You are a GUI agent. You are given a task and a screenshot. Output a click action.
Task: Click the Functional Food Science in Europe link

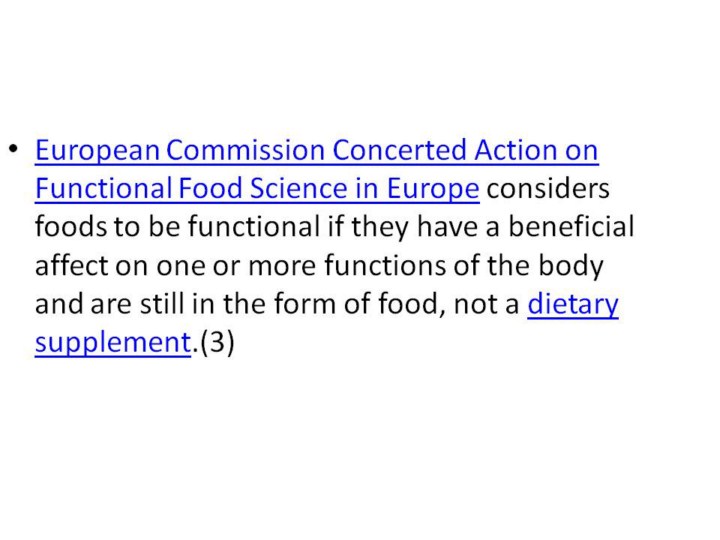pyautogui.click(x=257, y=189)
